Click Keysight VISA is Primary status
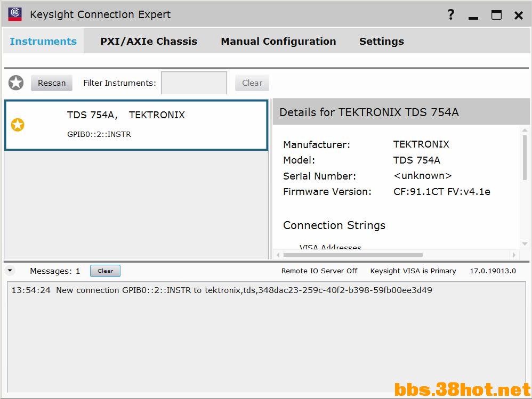Viewport: 532px width, 399px height. [x=413, y=271]
